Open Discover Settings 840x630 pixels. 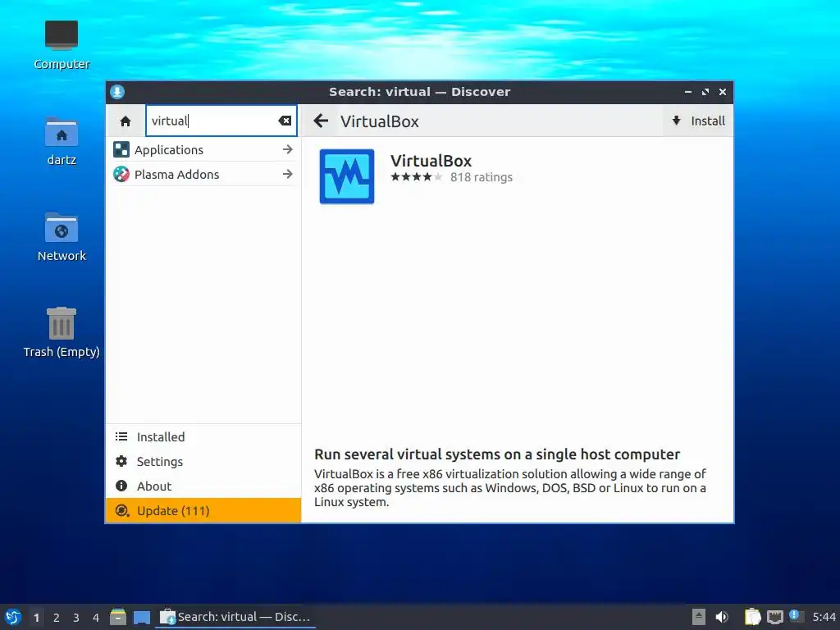pyautogui.click(x=203, y=461)
